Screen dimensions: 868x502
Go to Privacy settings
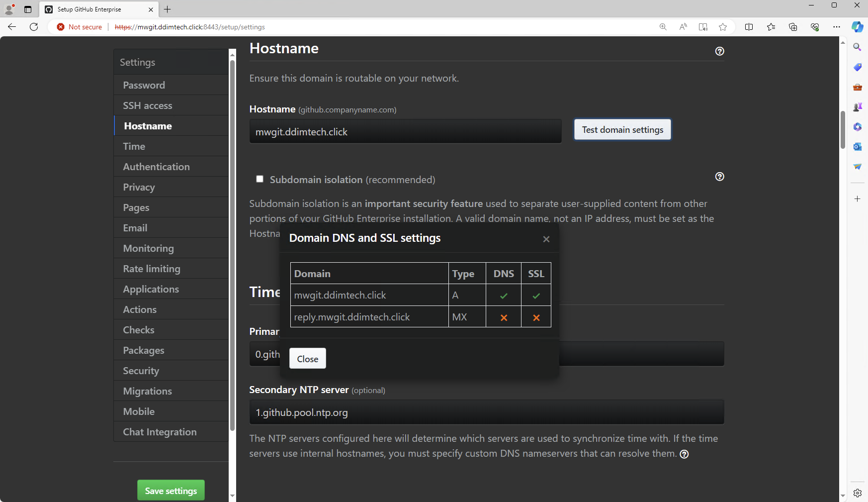tap(171, 187)
